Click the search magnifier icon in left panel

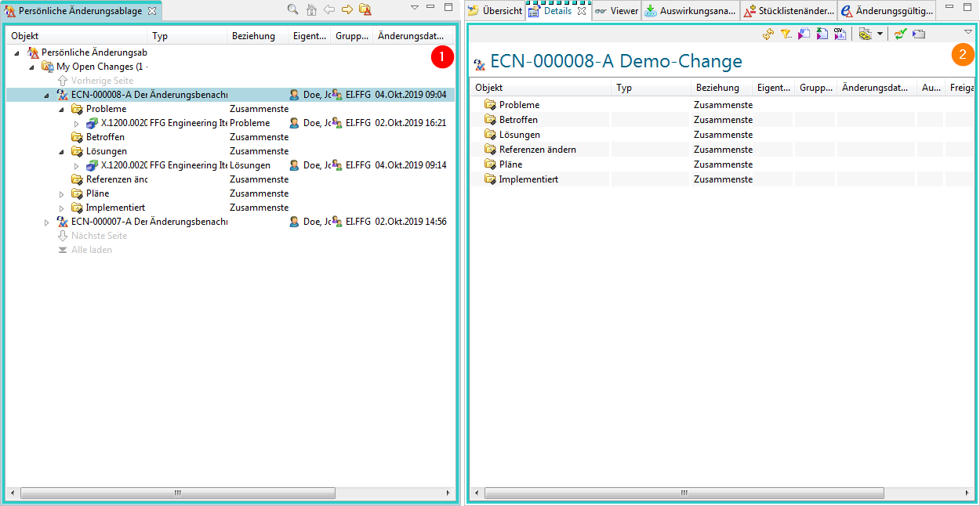tap(292, 9)
